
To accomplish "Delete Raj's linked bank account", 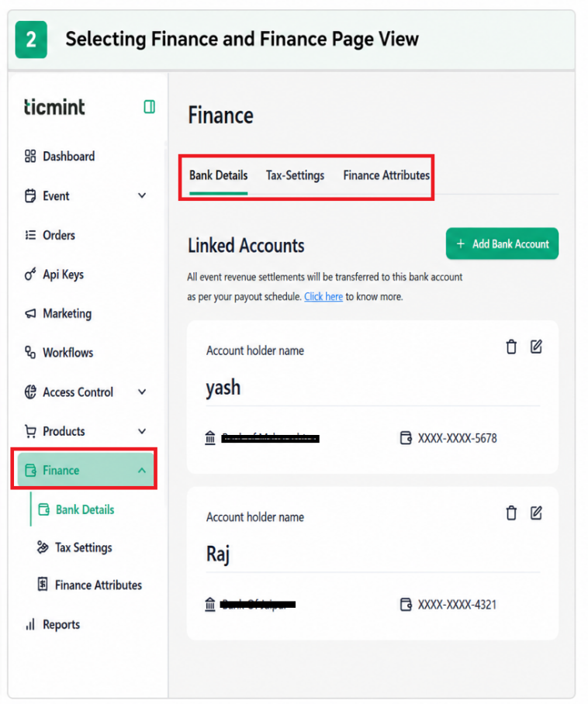I will (x=511, y=512).
